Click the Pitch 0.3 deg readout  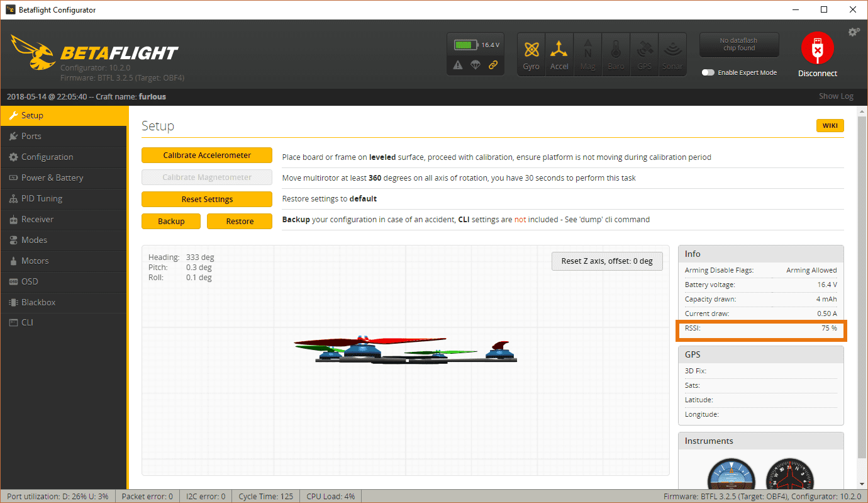click(x=180, y=268)
